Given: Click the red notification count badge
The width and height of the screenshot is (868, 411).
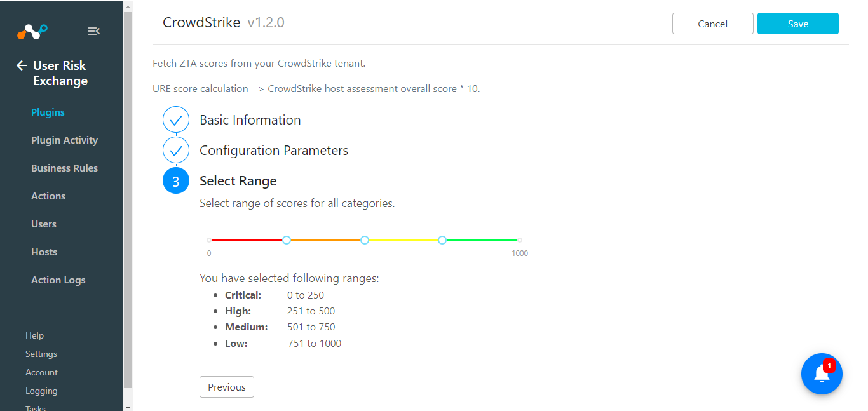Looking at the screenshot, I should point(829,365).
